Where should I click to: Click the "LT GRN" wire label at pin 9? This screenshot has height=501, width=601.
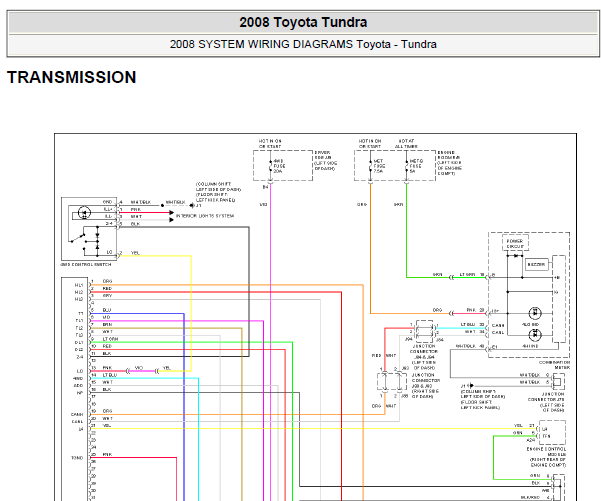110,339
